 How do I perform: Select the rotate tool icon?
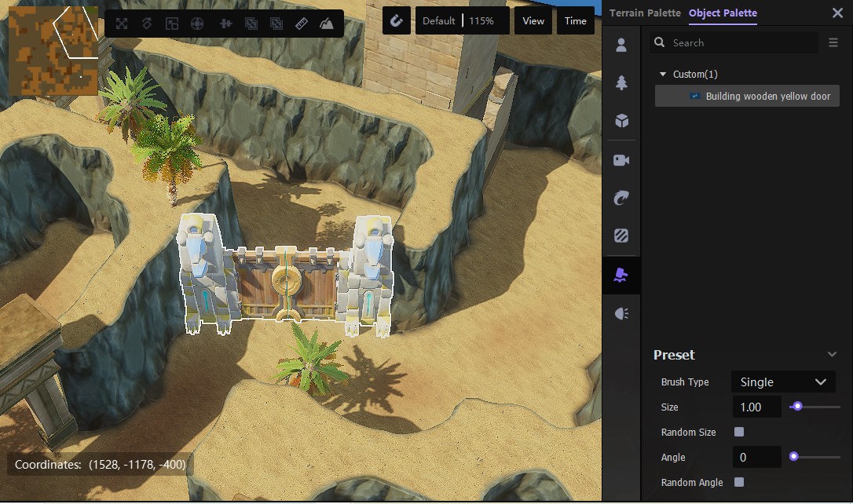coord(147,24)
